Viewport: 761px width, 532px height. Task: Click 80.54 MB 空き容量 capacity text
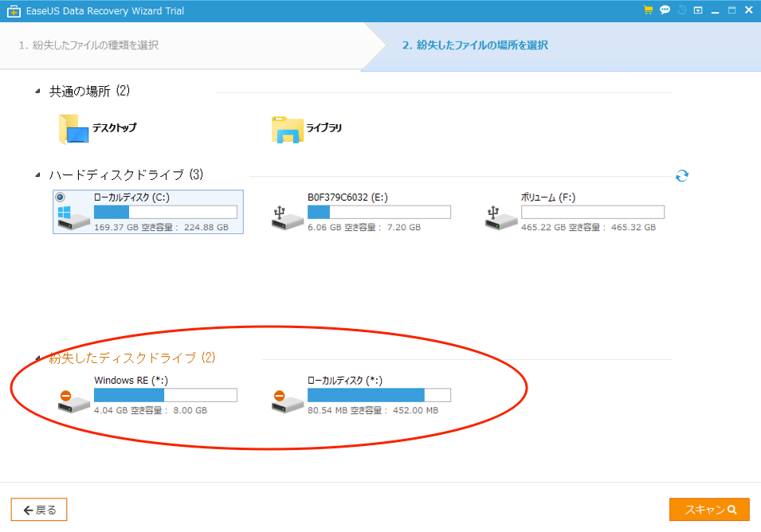tap(373, 411)
